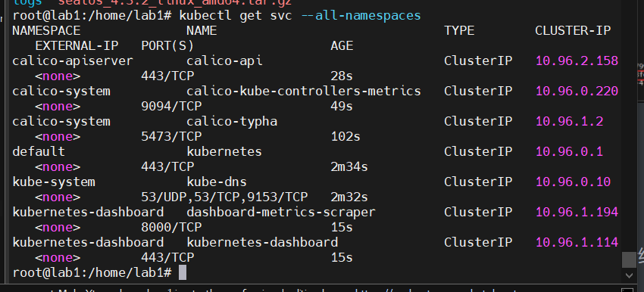
Task: Click the port value '9094/TCP'
Action: click(171, 106)
